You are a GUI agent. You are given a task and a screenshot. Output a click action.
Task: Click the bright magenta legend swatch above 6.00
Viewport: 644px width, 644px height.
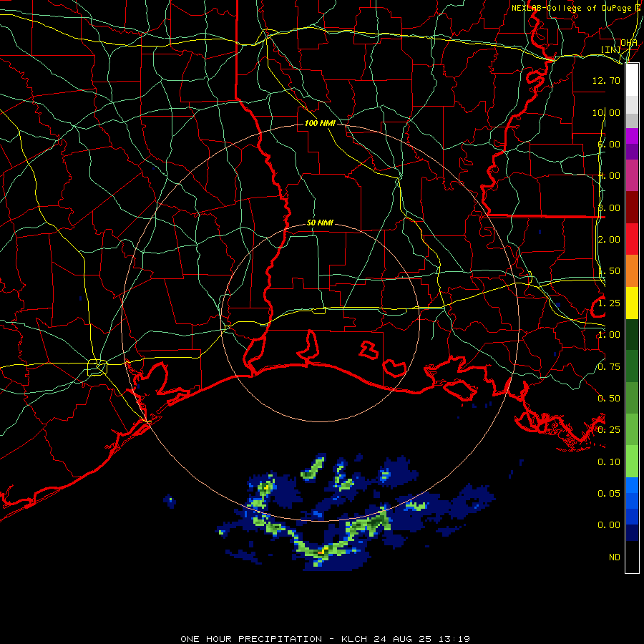[632, 136]
